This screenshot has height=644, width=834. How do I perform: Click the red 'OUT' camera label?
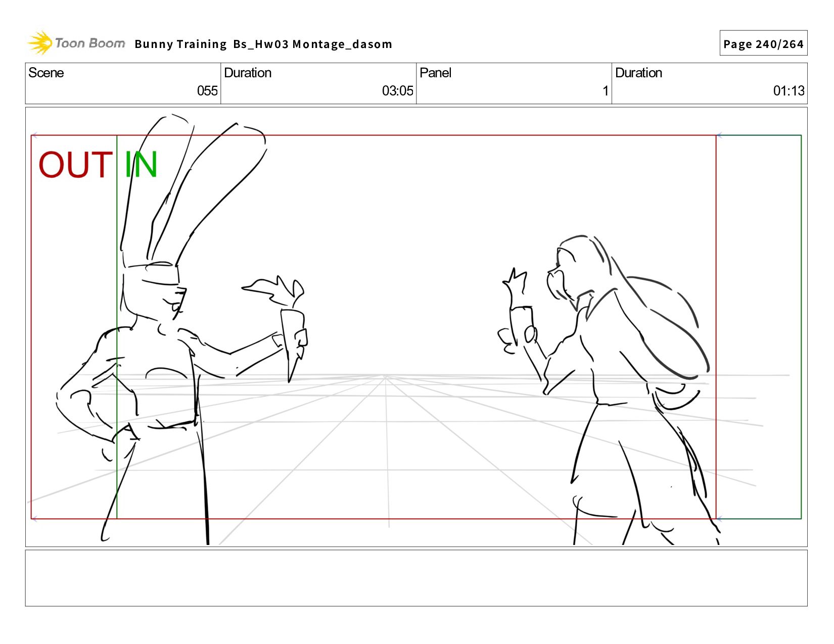[x=75, y=165]
